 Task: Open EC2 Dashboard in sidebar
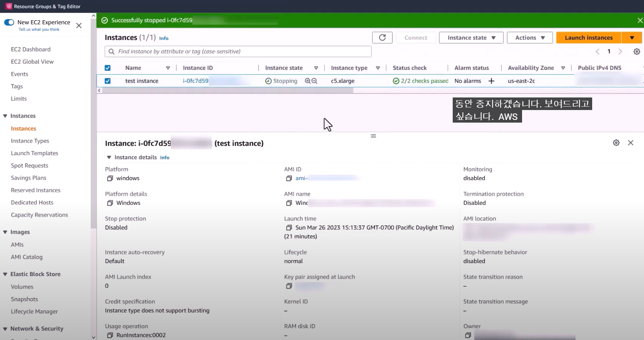(31, 49)
